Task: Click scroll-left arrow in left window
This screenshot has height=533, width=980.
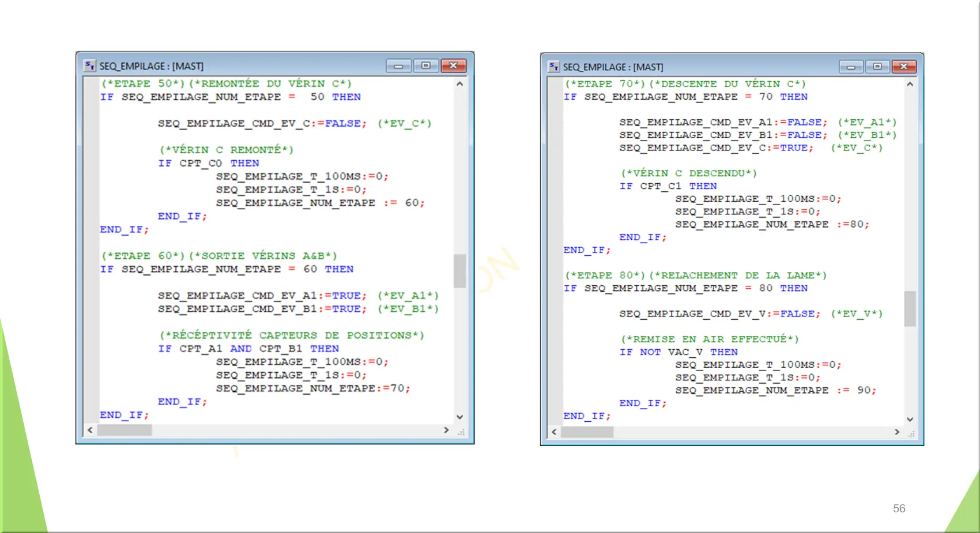Action: coord(91,430)
